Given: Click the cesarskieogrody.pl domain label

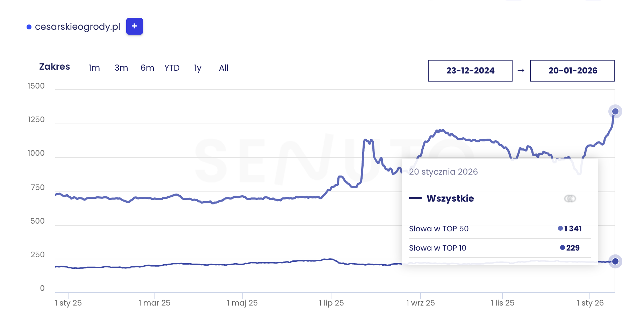Looking at the screenshot, I should (x=78, y=27).
